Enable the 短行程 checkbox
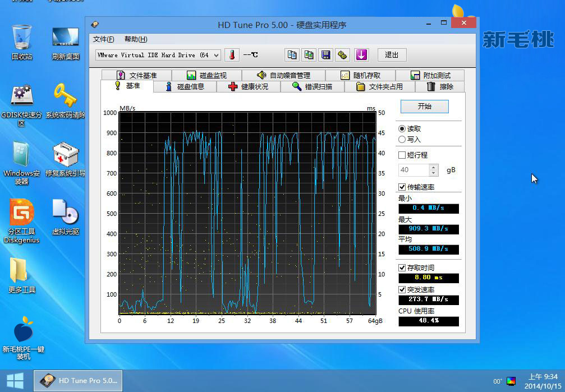 [402, 155]
